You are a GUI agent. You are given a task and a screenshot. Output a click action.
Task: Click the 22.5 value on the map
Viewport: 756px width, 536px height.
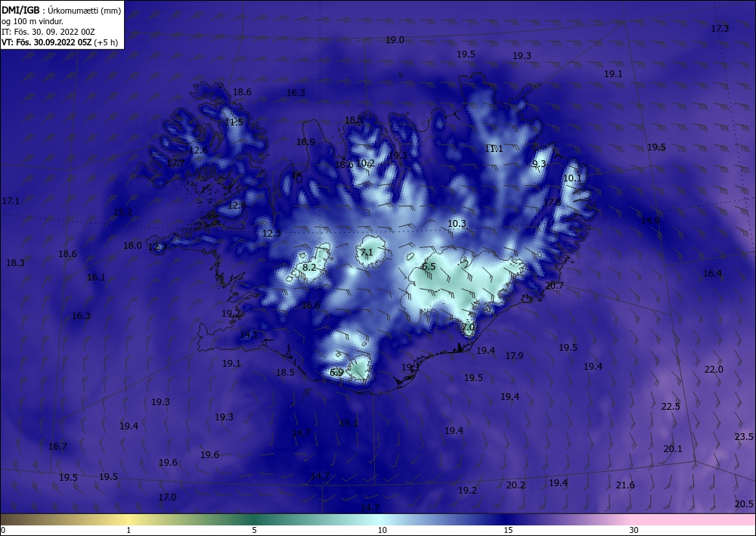670,406
